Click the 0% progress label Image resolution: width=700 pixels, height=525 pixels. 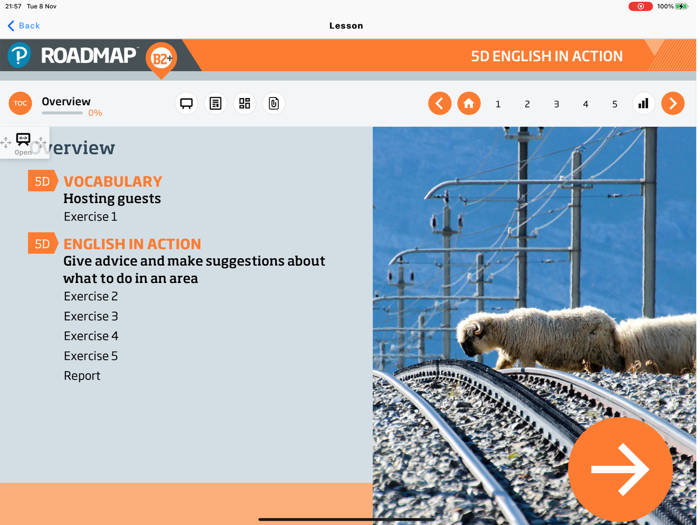click(x=95, y=113)
